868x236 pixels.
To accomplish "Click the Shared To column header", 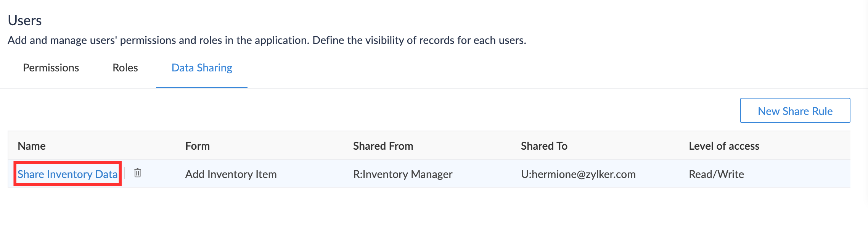I will [544, 146].
